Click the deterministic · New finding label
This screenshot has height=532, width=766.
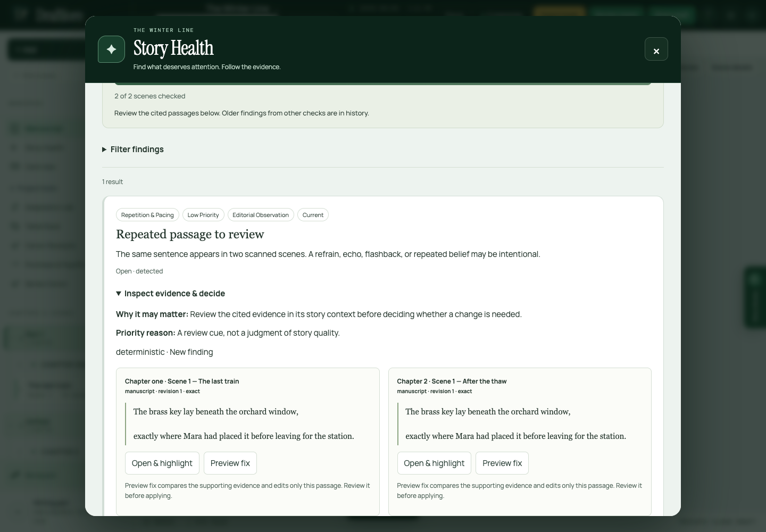(x=164, y=352)
